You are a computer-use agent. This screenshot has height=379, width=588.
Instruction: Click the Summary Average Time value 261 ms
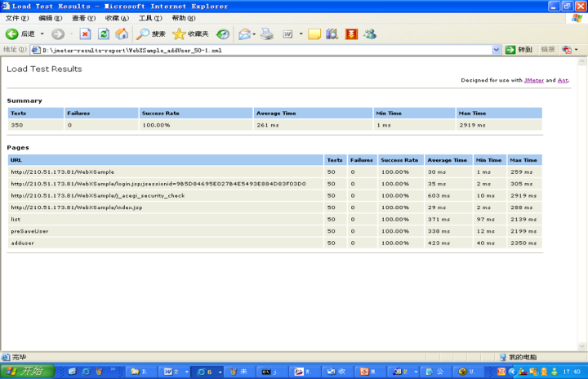(x=268, y=125)
